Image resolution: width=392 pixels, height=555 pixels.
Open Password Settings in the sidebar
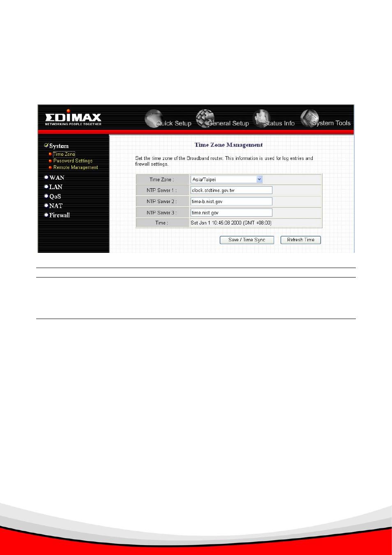pyautogui.click(x=73, y=161)
